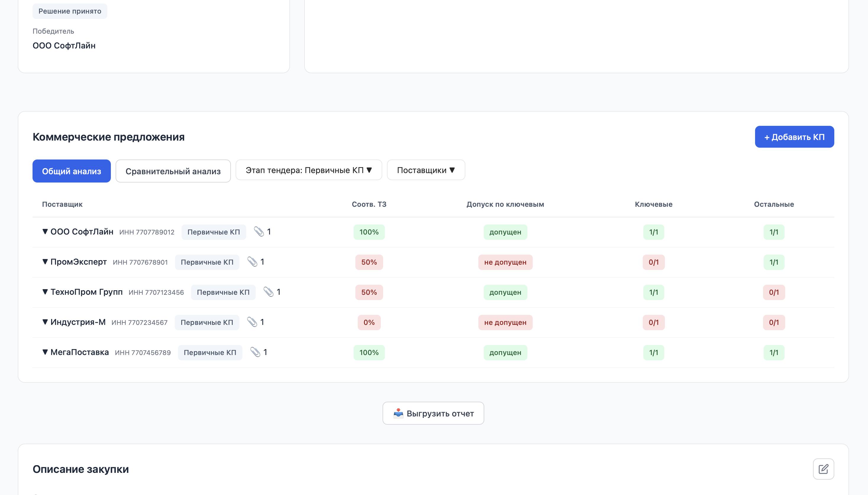Click the paperclip icon in Индустрия-М row
868x495 pixels.
click(x=252, y=322)
